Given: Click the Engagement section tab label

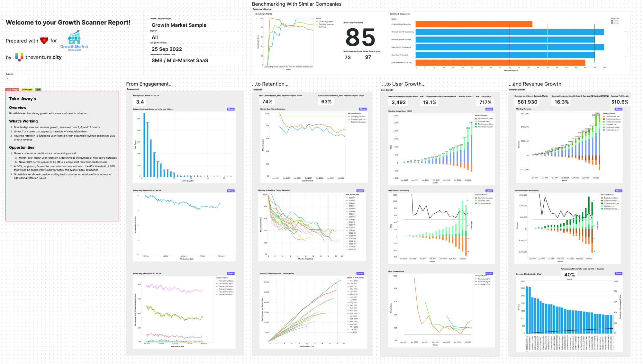Looking at the screenshot, I should tap(133, 89).
